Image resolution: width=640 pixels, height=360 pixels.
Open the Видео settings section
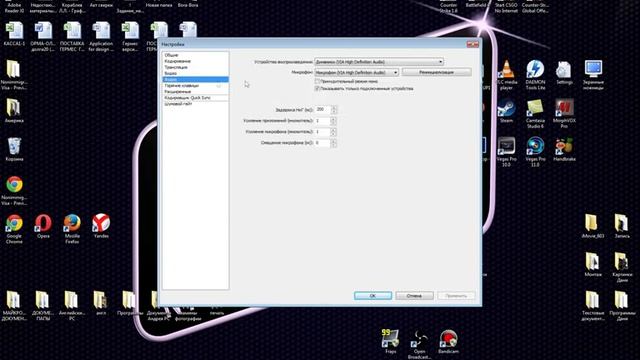pos(196,73)
